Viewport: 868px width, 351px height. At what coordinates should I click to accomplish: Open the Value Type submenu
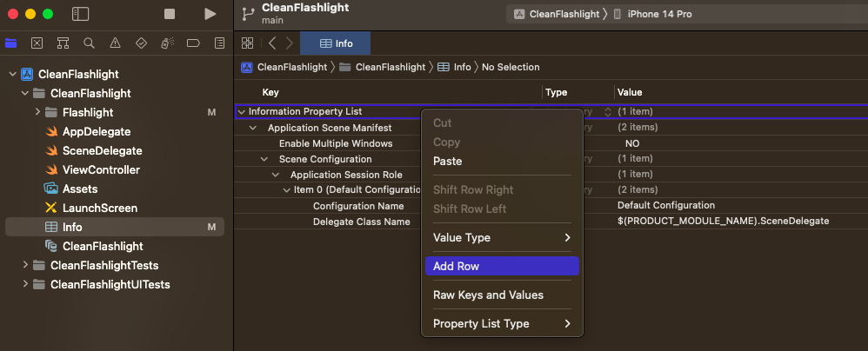(x=502, y=238)
